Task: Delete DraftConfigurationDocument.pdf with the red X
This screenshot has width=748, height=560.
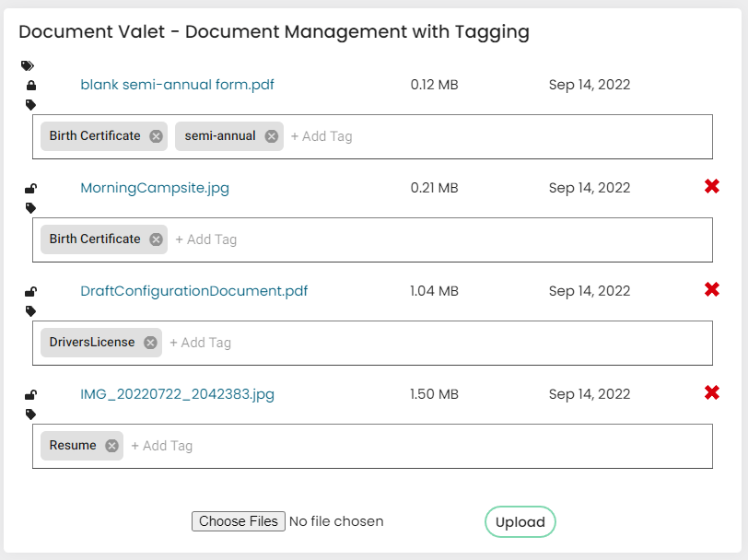Action: pyautogui.click(x=712, y=289)
